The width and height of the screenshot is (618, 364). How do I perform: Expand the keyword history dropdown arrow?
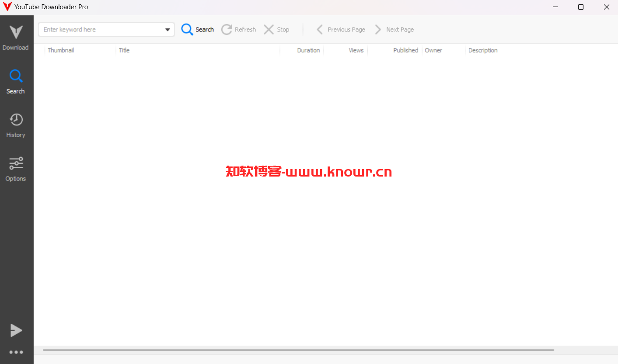tap(168, 30)
